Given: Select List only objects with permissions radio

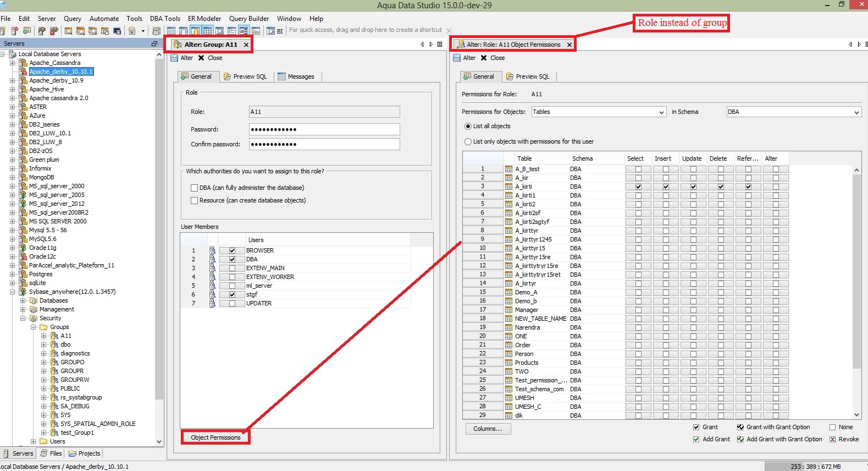Looking at the screenshot, I should click(x=468, y=141).
